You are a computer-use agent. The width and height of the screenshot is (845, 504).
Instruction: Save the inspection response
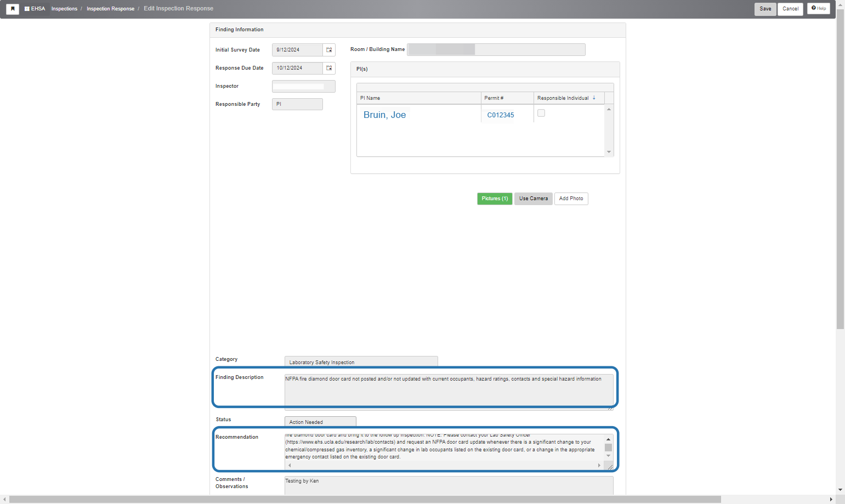pos(765,9)
